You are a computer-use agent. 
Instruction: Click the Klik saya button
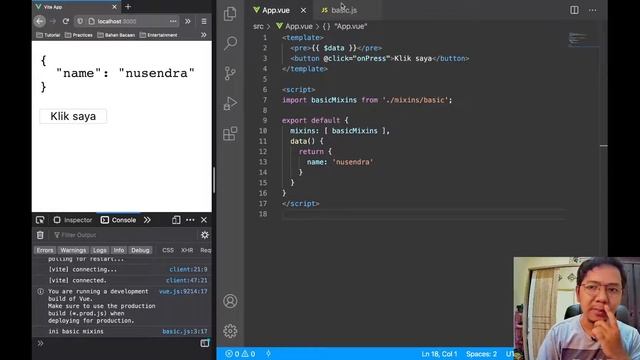point(73,116)
